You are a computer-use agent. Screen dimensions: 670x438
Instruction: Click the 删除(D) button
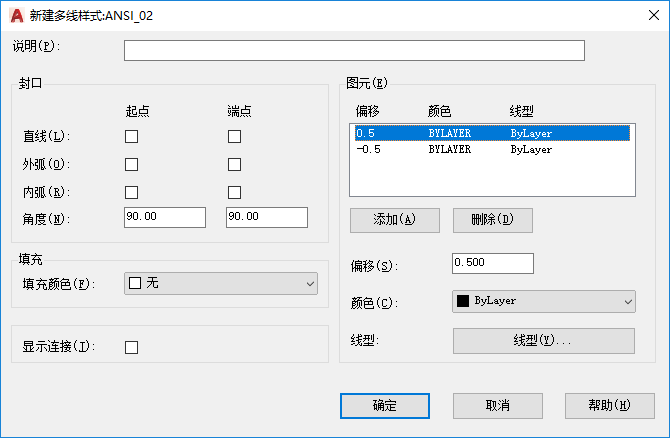tap(493, 220)
